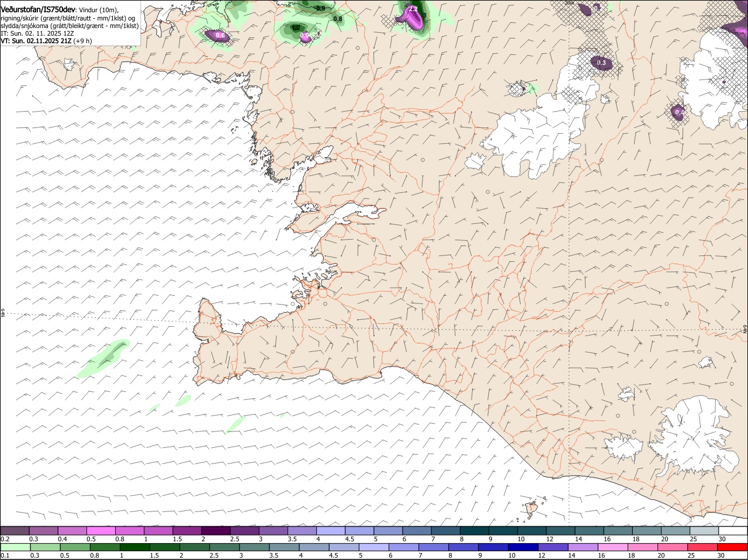The height and width of the screenshot is (560, 748).
Task: Select the navy blue swatch between 10 and 12, bottom row
Action: [x=524, y=547]
